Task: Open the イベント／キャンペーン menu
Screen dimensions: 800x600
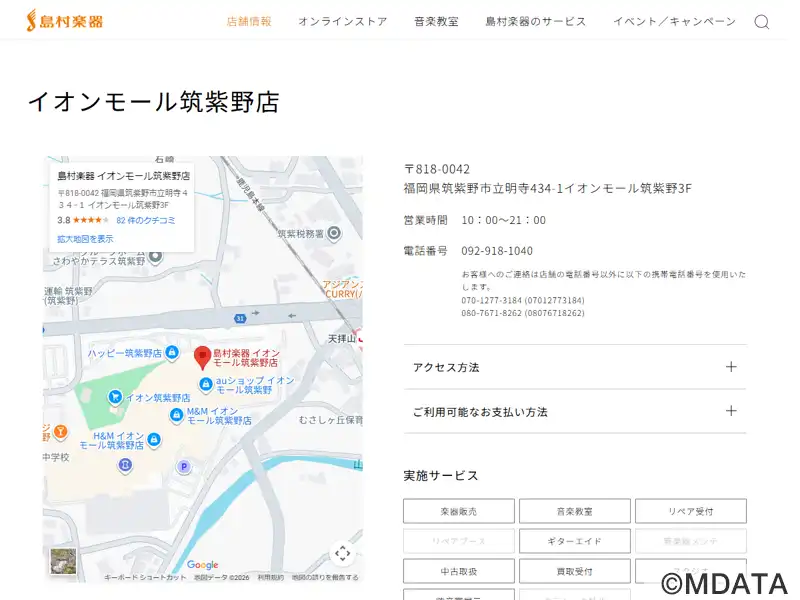Action: [674, 21]
